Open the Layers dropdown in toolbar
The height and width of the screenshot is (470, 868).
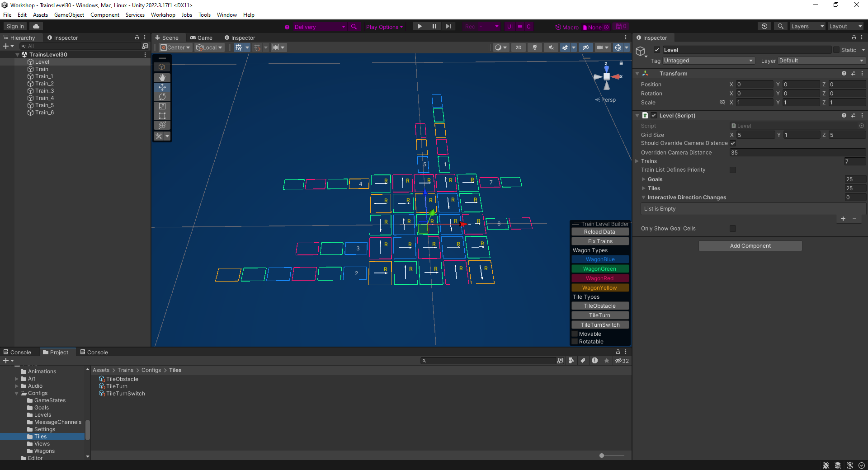(808, 27)
